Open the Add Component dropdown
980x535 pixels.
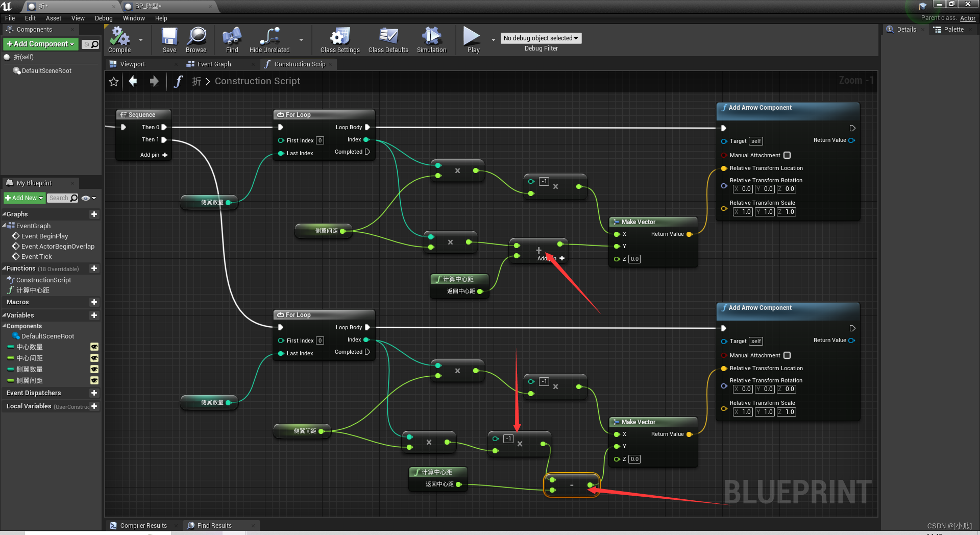pos(40,44)
